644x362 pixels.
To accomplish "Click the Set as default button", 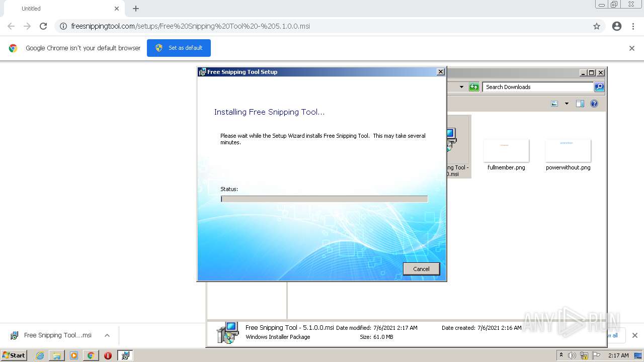I will coord(179,48).
